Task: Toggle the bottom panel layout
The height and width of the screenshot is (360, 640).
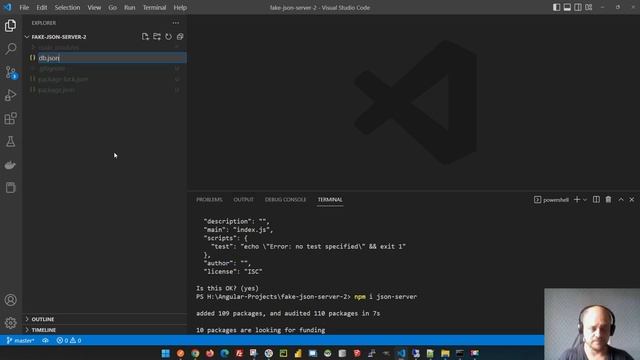Action: pos(567,7)
